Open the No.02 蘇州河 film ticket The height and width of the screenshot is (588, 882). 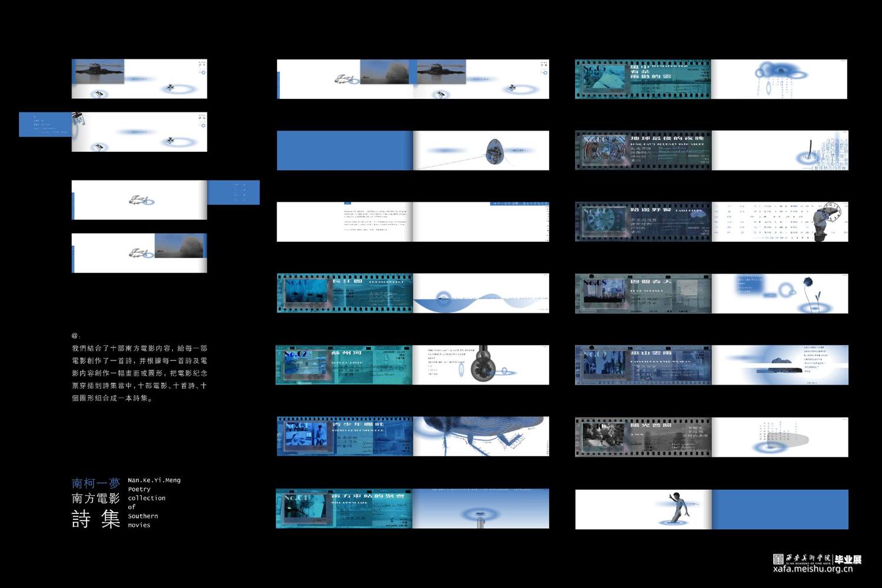[345, 365]
